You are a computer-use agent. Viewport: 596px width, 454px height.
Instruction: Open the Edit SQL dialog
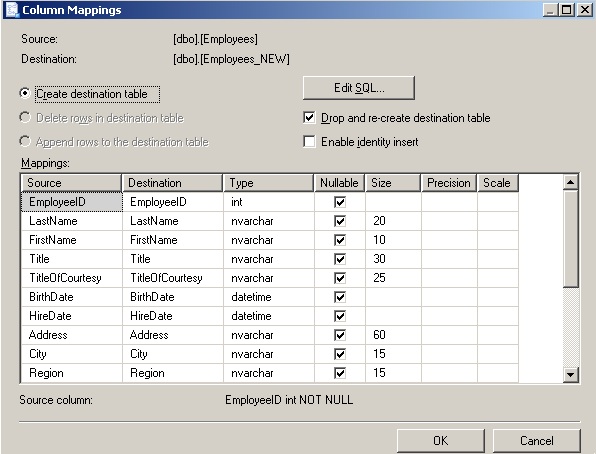point(358,88)
